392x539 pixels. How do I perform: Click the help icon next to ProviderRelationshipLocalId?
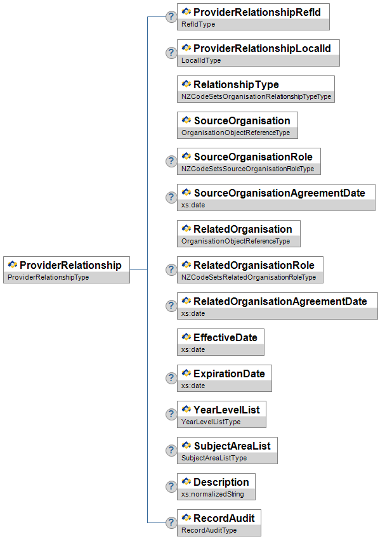171,53
